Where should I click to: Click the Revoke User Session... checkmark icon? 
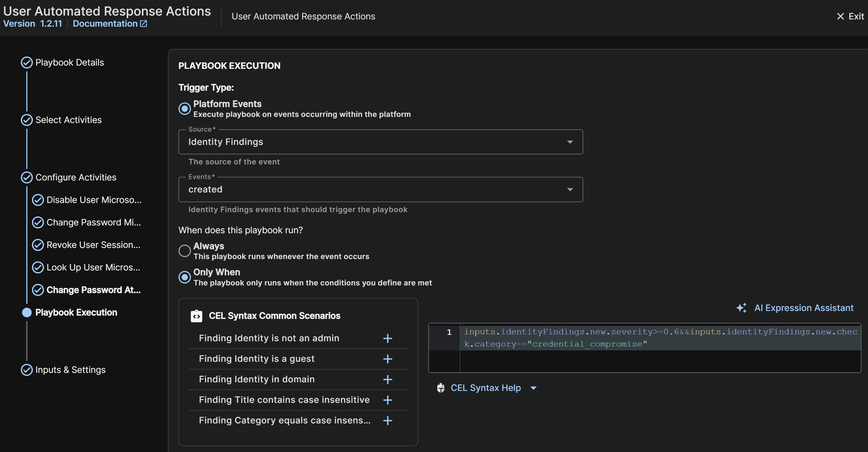(38, 245)
